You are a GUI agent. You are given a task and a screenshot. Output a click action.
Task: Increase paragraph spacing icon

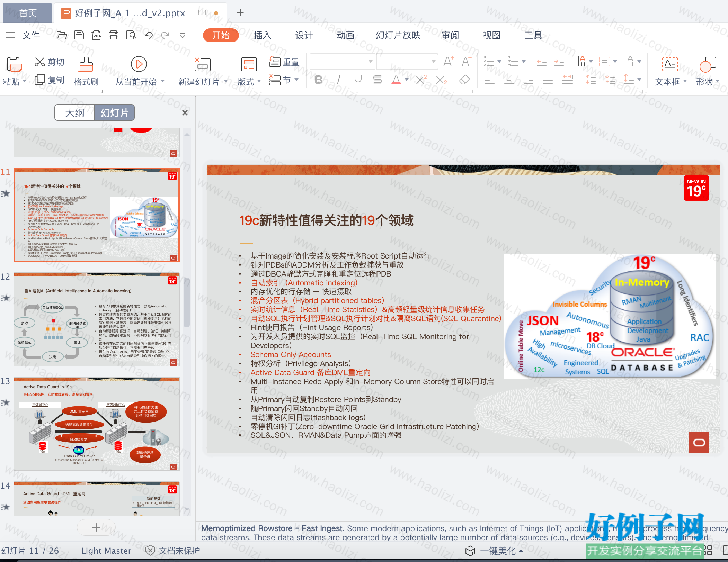[591, 80]
